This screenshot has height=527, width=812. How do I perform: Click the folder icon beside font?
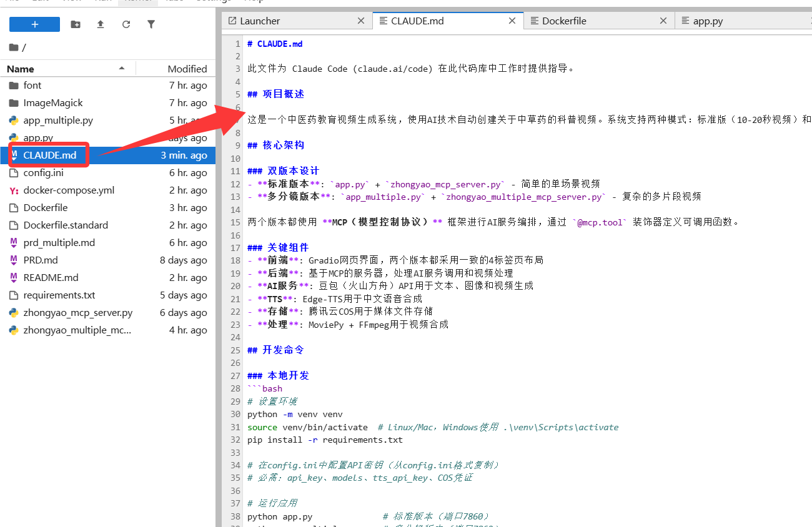pos(14,85)
